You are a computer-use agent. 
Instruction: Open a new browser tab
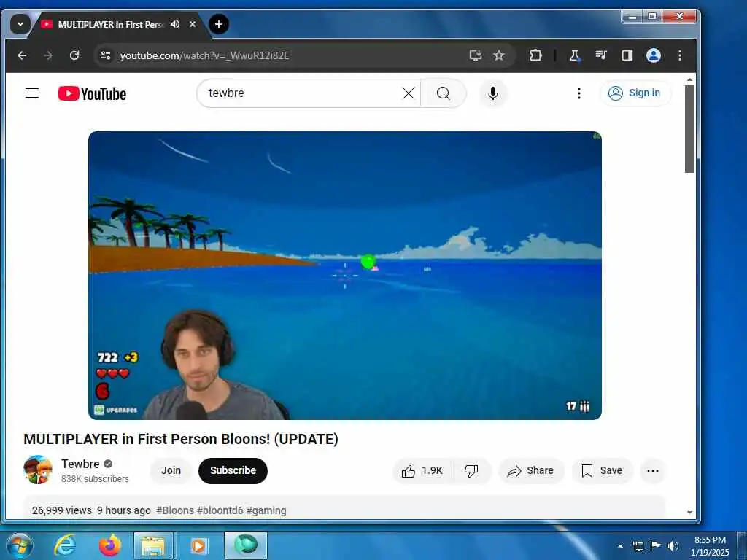click(219, 24)
